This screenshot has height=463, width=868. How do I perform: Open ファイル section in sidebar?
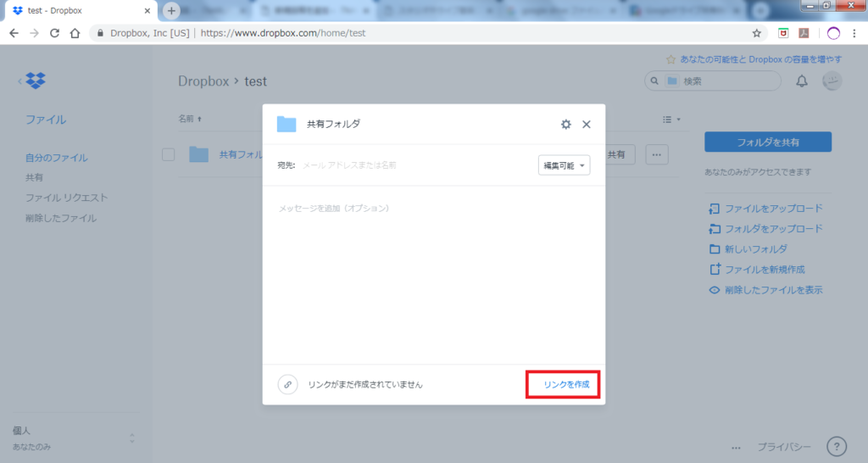[46, 120]
